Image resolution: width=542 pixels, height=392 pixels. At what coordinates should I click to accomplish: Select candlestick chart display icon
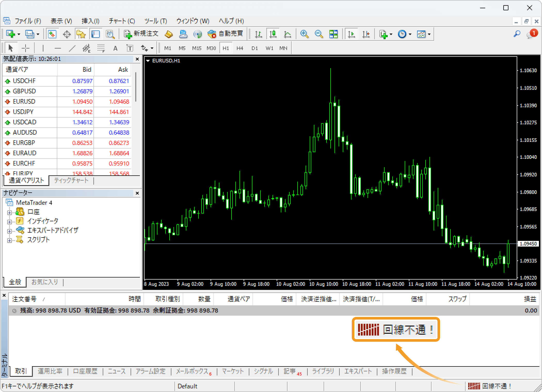pyautogui.click(x=273, y=34)
